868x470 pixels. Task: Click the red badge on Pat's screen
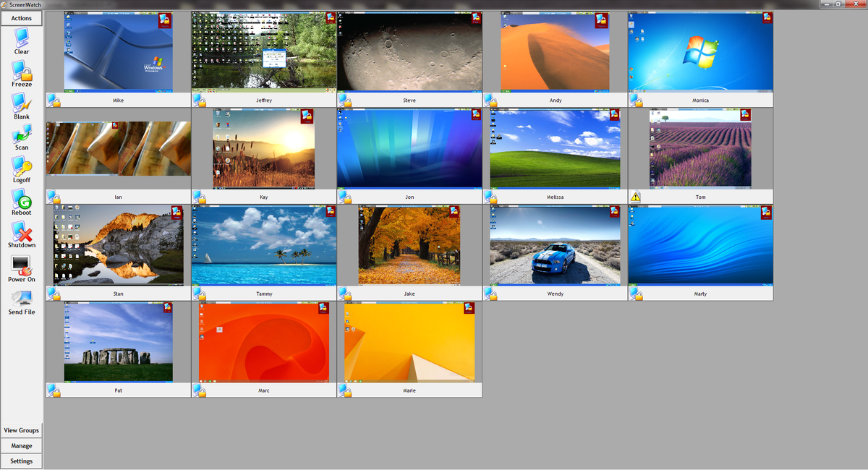coord(166,309)
